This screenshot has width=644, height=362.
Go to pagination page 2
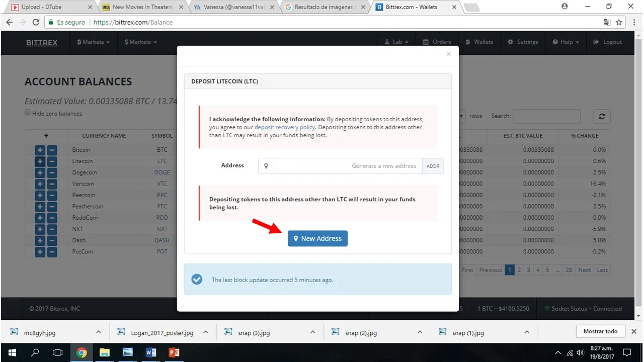pyautogui.click(x=519, y=270)
